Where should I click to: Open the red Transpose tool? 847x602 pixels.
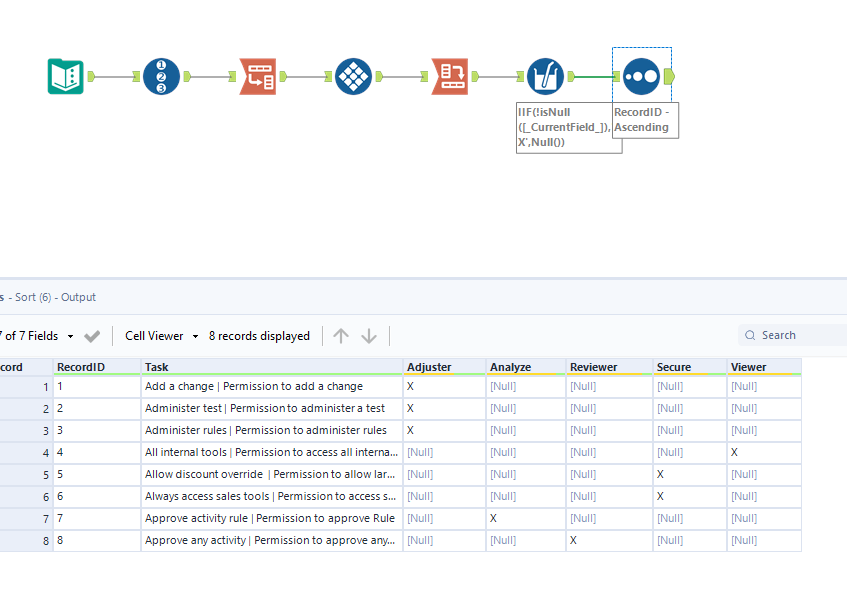point(258,76)
